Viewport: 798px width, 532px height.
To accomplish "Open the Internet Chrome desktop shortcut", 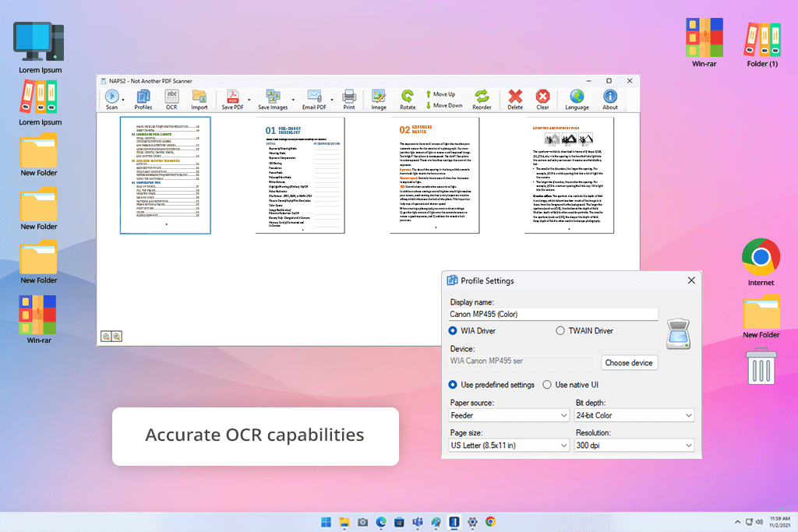I will 761,262.
